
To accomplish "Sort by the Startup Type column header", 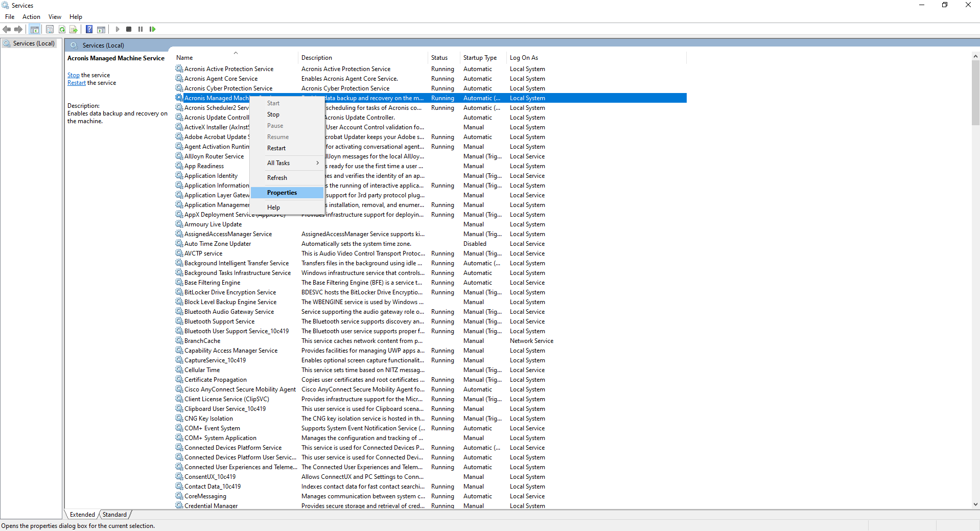I will [x=483, y=58].
